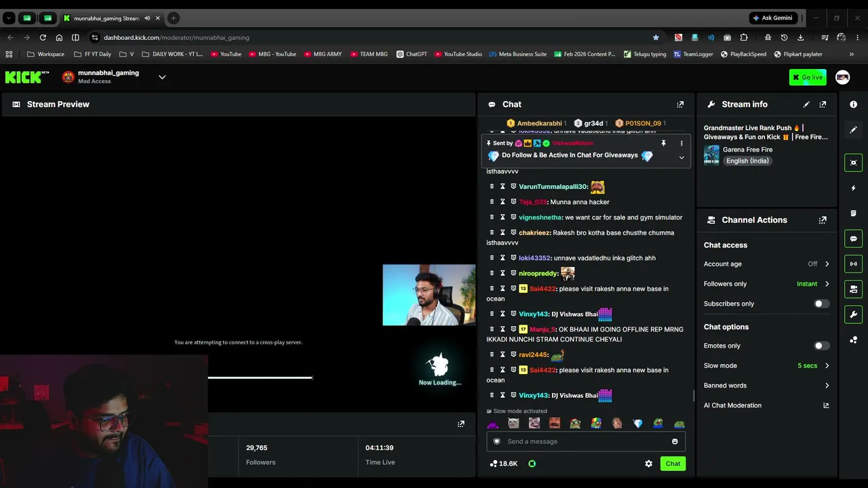
Task: Click the English (India) language tag
Action: 747,161
